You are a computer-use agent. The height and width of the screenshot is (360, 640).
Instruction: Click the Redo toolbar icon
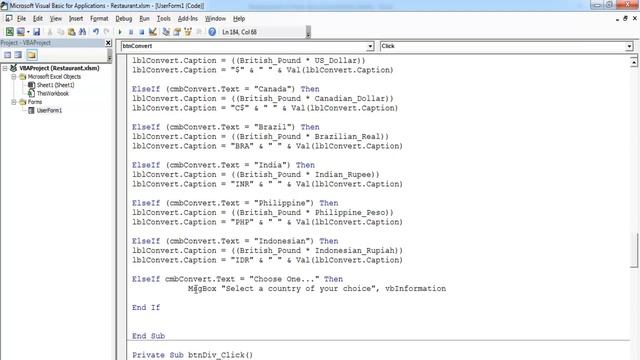(107, 32)
